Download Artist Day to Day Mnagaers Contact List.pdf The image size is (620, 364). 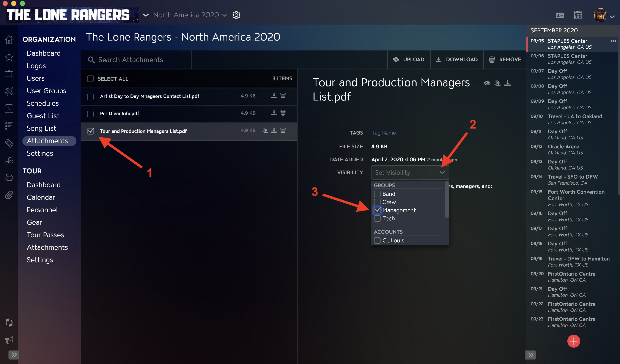(274, 96)
